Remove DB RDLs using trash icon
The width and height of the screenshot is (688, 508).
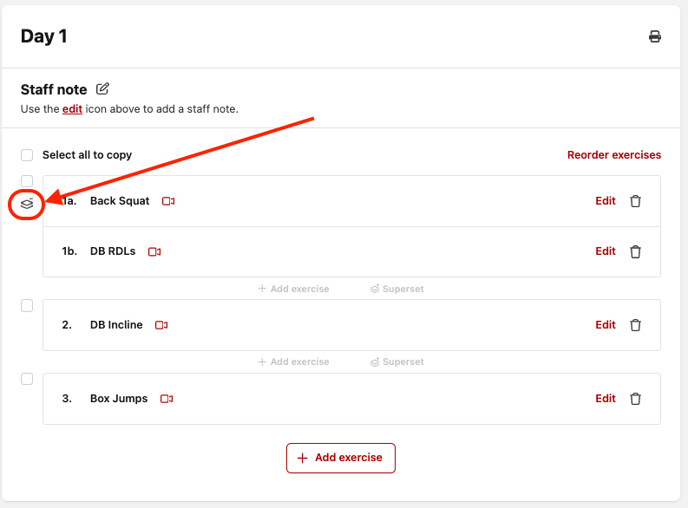point(635,252)
